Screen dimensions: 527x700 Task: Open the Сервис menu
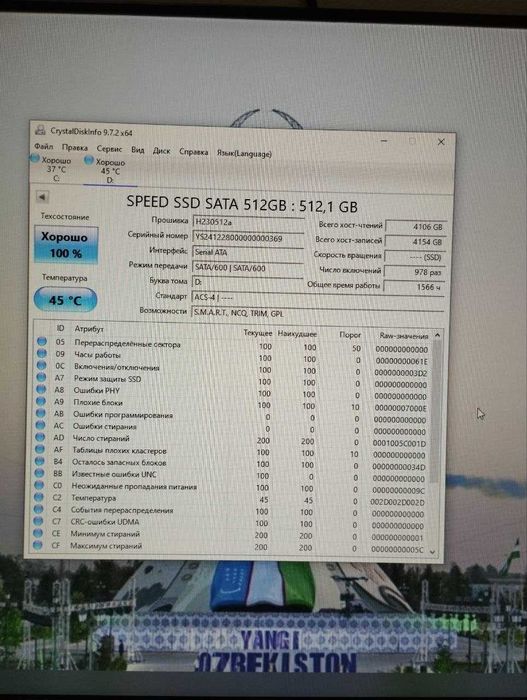coord(109,149)
